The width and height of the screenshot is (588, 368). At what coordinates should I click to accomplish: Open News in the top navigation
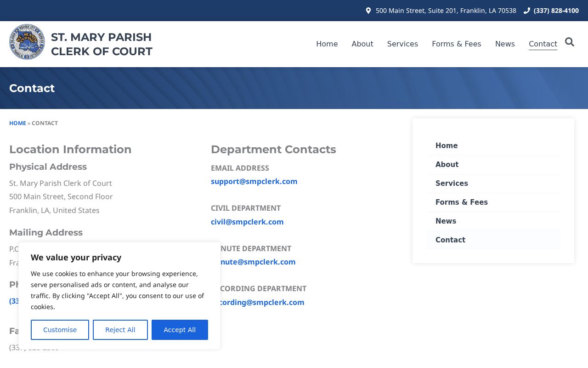click(505, 44)
